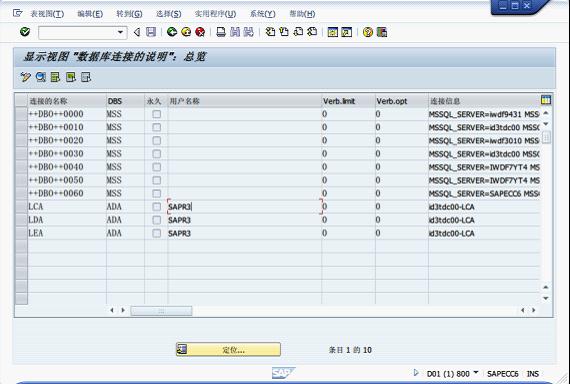Go to Last Page icon

312,32
